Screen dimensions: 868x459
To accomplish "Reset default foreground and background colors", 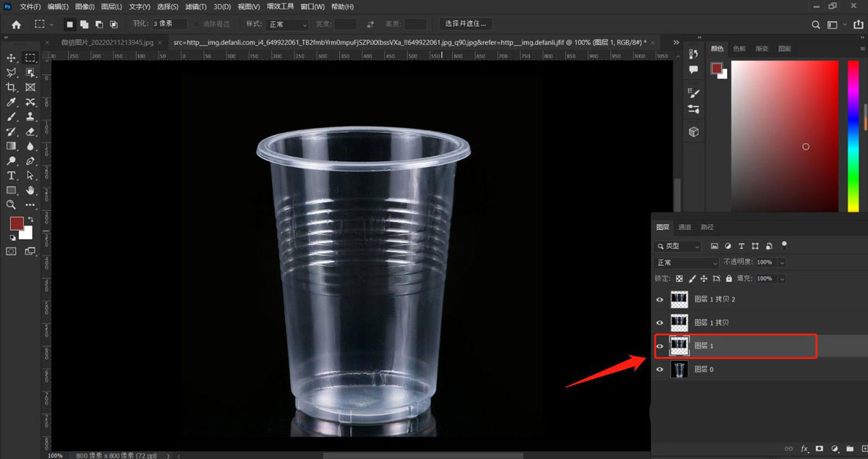I will pyautogui.click(x=12, y=237).
